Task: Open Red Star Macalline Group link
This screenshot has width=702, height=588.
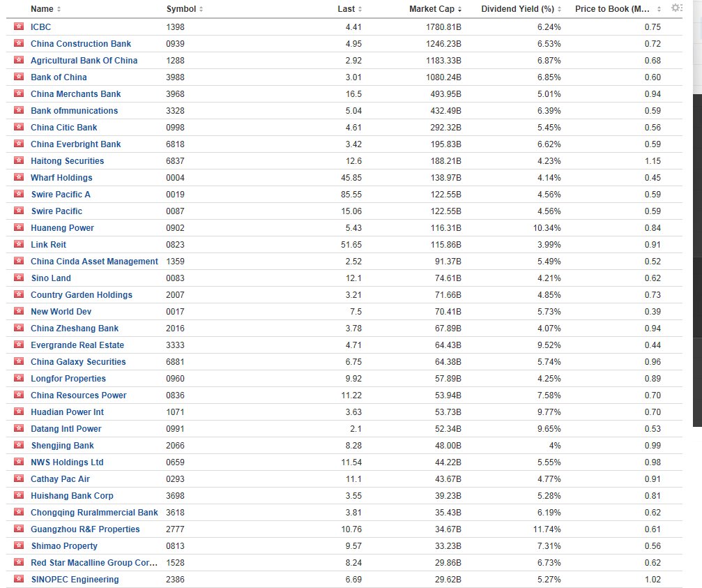Action: [94, 562]
